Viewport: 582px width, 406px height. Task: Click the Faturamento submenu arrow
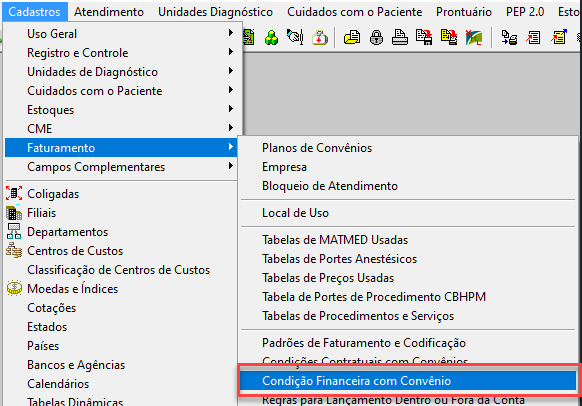231,147
